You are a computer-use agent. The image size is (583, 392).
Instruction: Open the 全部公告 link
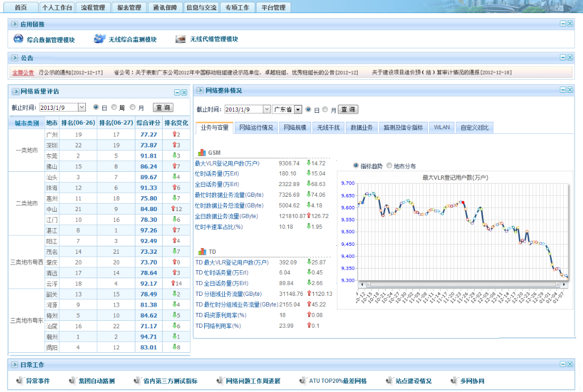pyautogui.click(x=23, y=73)
